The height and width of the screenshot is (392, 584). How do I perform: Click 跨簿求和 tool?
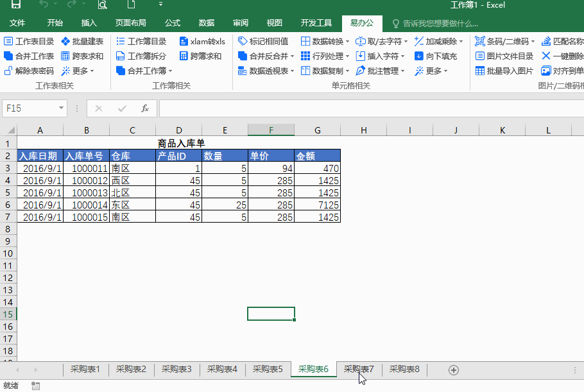click(200, 56)
